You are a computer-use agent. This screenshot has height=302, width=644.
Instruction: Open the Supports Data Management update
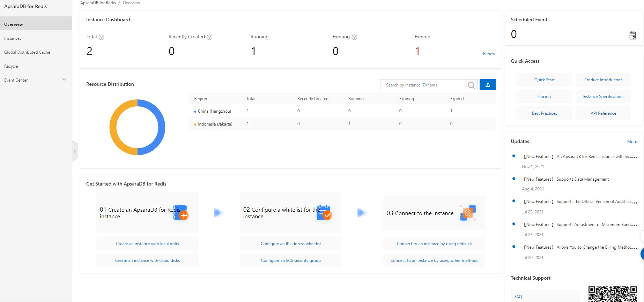point(565,179)
